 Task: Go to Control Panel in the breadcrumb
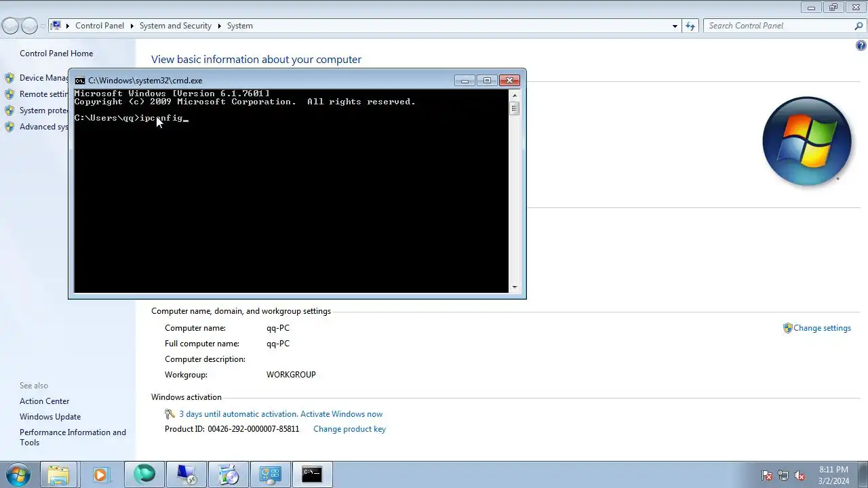pyautogui.click(x=100, y=26)
